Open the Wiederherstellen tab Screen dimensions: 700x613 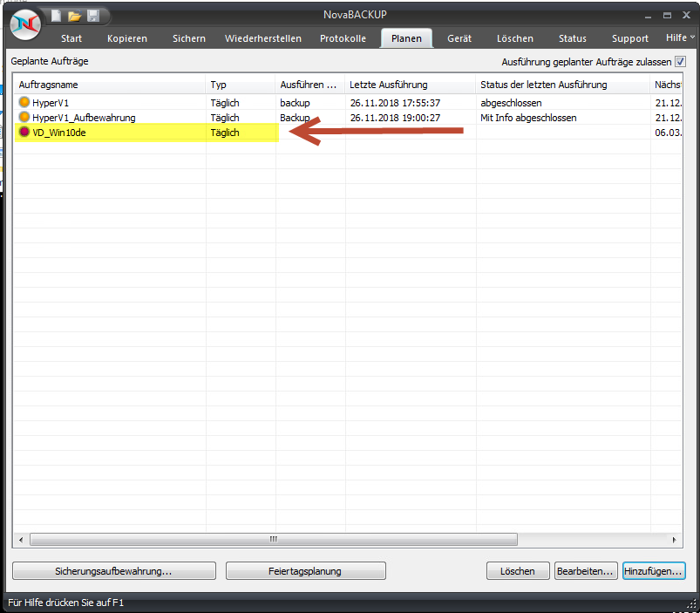pyautogui.click(x=263, y=38)
